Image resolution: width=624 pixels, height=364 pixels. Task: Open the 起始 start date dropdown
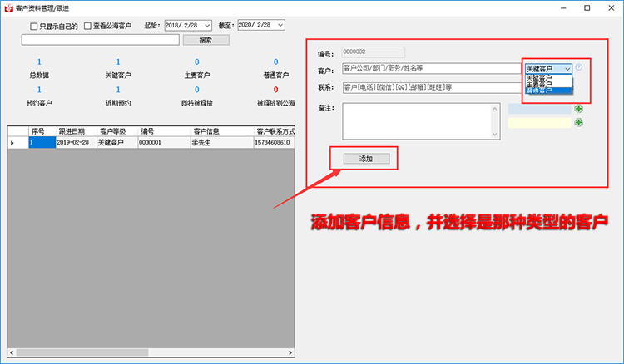pos(209,26)
